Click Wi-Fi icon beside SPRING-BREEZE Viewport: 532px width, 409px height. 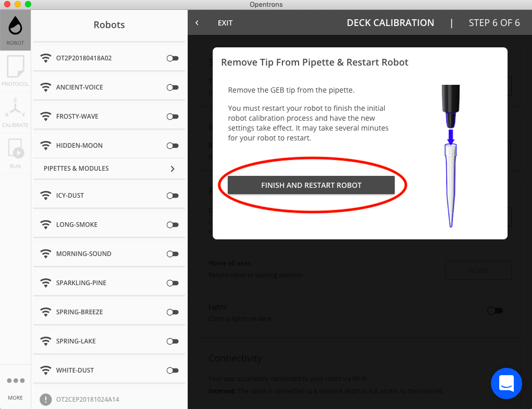pos(46,312)
